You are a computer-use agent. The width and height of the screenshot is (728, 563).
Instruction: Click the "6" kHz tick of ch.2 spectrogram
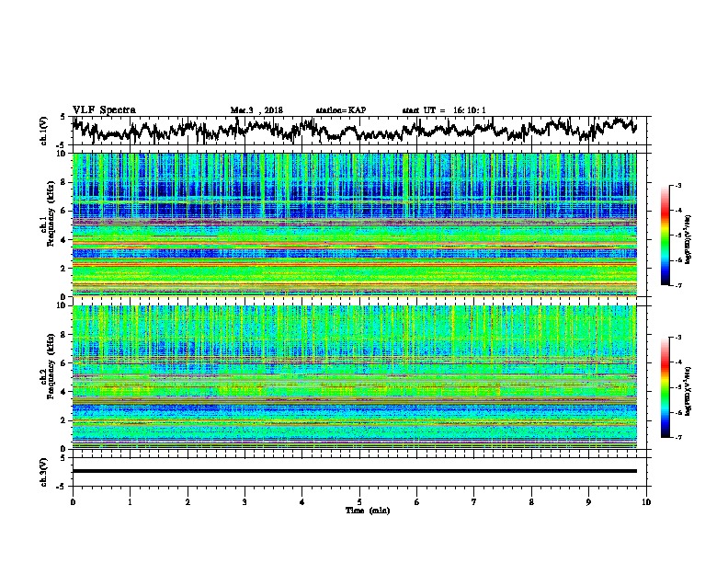coord(63,362)
